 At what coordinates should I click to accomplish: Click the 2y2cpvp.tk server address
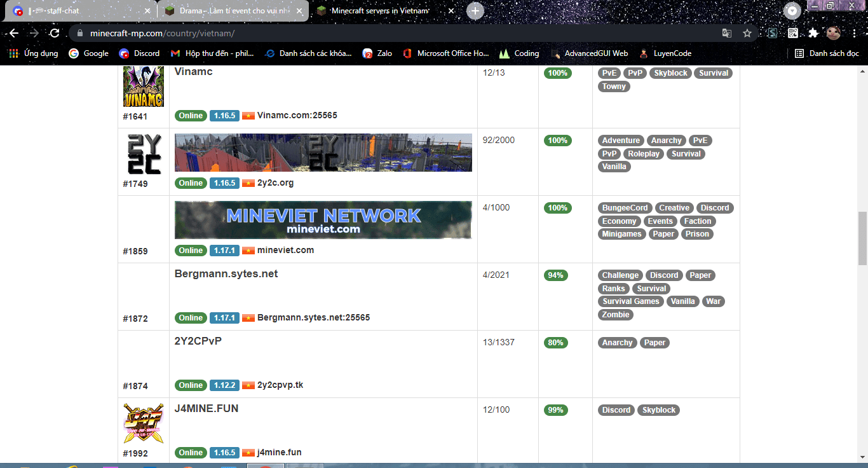(x=280, y=385)
